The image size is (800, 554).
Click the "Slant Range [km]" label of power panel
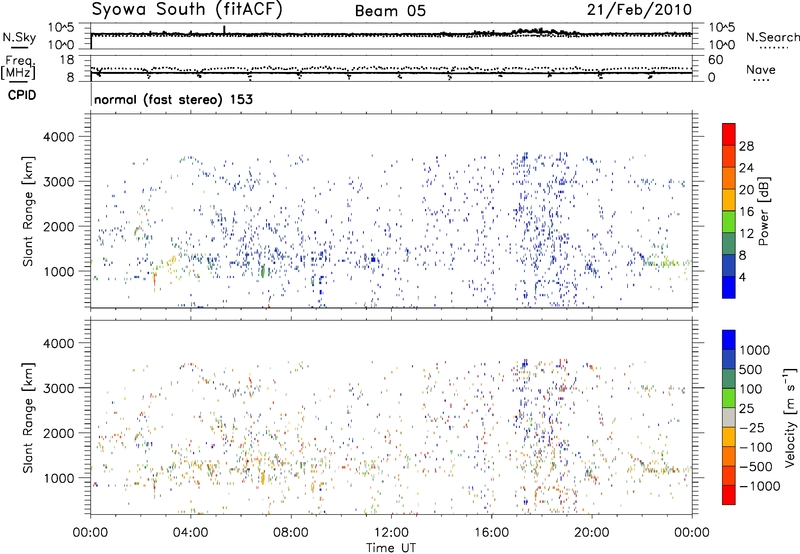(x=28, y=212)
